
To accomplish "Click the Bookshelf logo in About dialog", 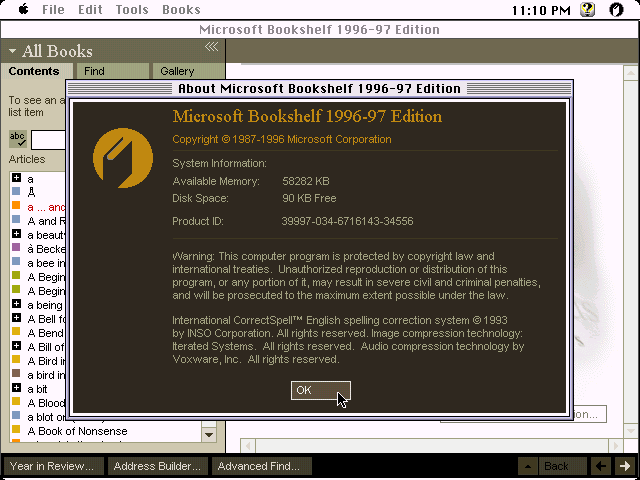I will [122, 160].
